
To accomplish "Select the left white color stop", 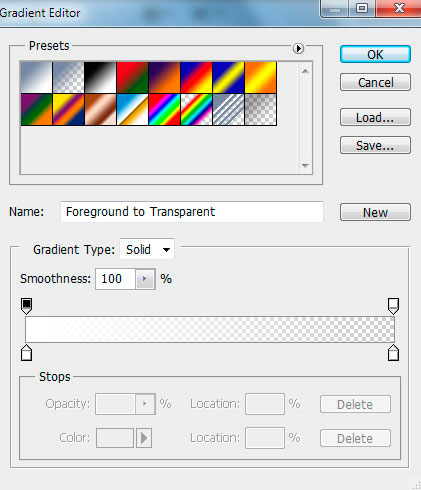I will coord(26,353).
